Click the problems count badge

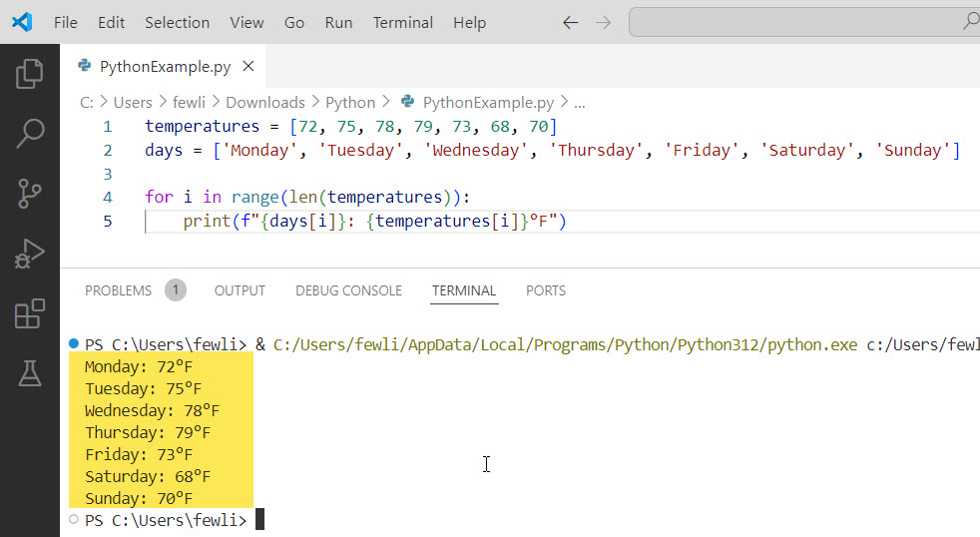coord(176,290)
